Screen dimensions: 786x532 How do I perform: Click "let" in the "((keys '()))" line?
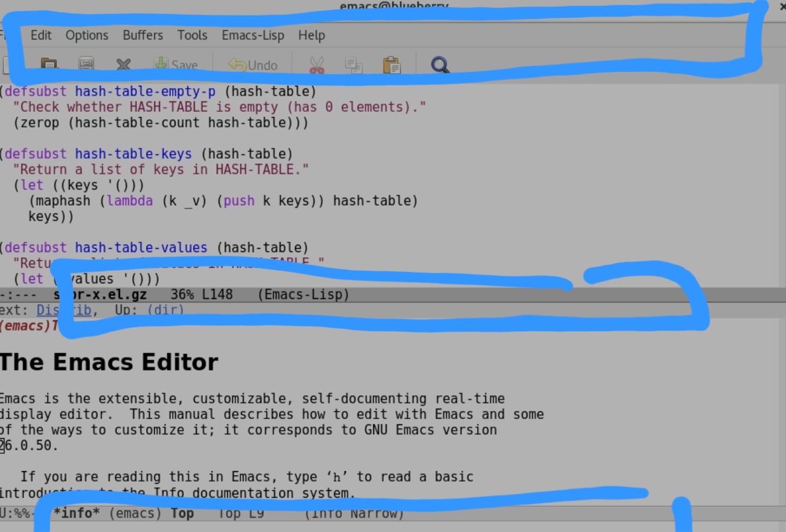[32, 185]
